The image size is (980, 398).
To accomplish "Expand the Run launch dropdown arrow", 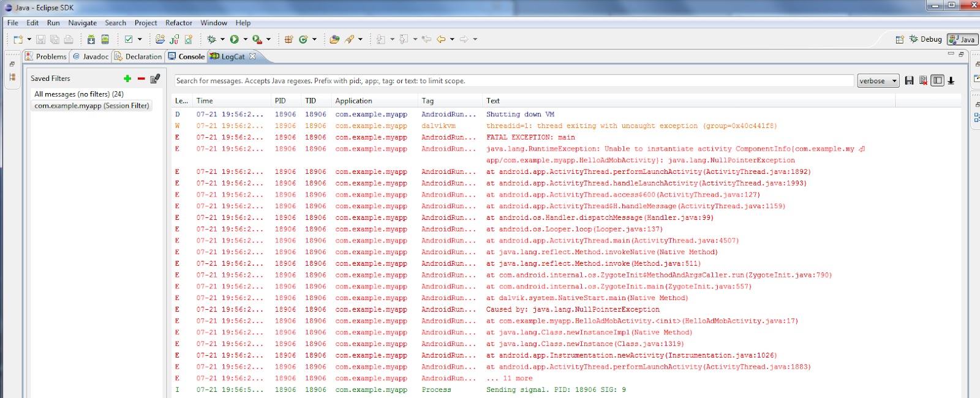I will pos(246,39).
